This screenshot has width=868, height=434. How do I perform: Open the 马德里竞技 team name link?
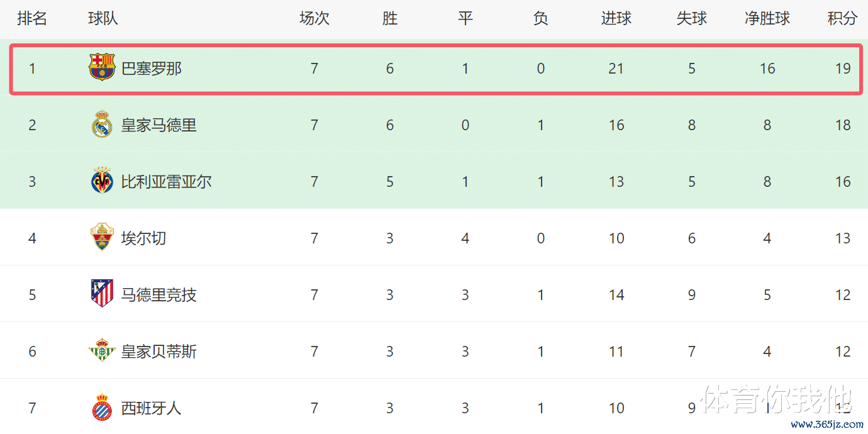click(x=159, y=294)
